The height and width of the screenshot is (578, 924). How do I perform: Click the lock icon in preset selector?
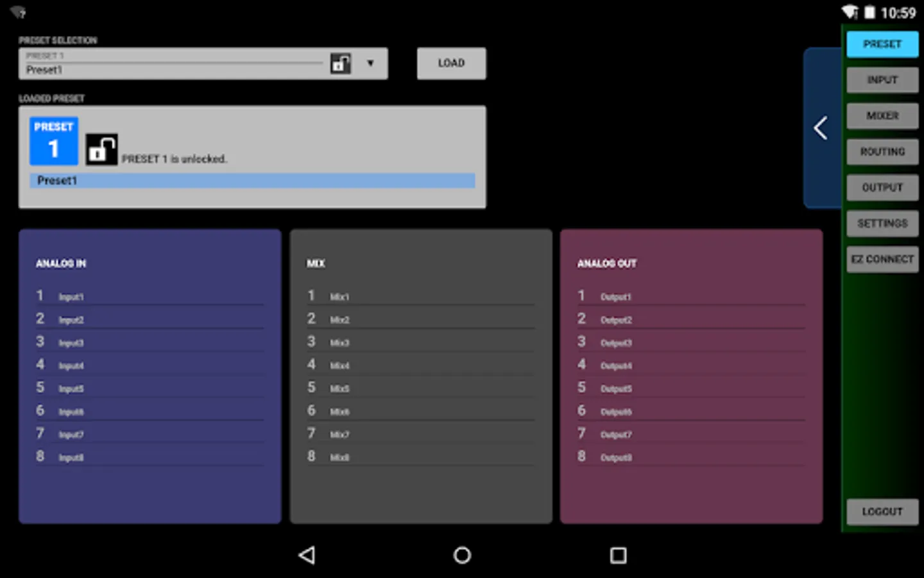[341, 63]
